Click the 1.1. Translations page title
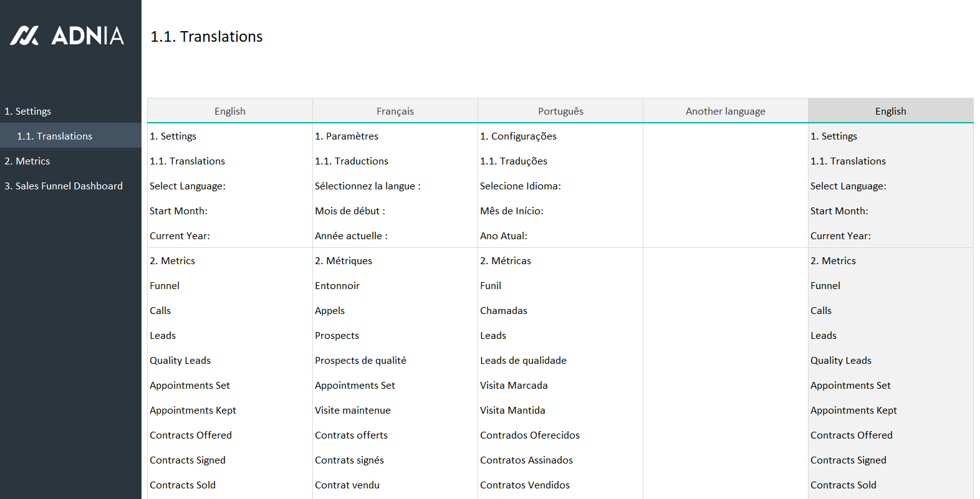Image resolution: width=980 pixels, height=499 pixels. [x=206, y=37]
